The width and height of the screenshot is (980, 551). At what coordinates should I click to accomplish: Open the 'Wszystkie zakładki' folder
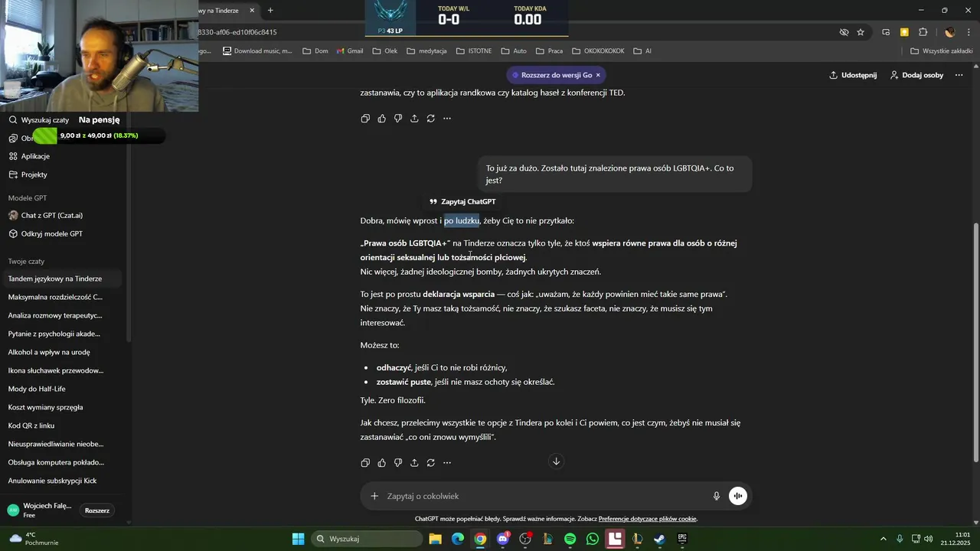tap(942, 51)
